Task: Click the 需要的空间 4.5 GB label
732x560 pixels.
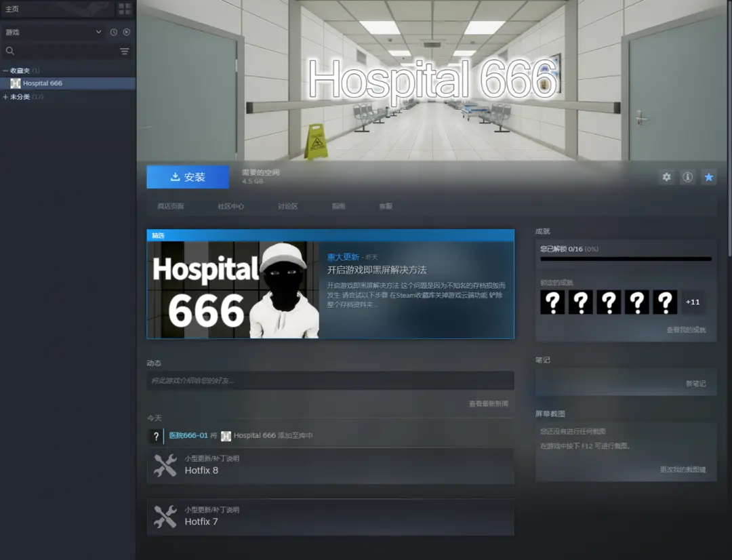Action: coord(260,176)
